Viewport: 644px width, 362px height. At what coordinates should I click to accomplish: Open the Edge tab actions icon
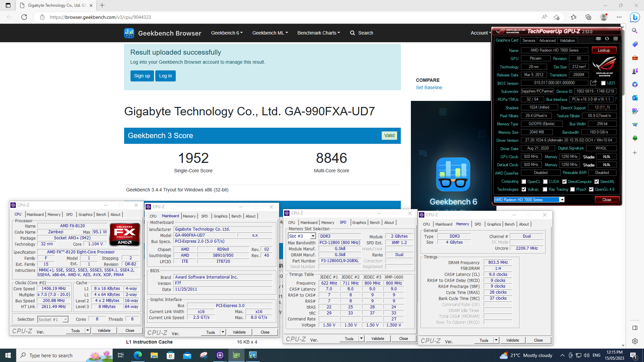[8, 5]
